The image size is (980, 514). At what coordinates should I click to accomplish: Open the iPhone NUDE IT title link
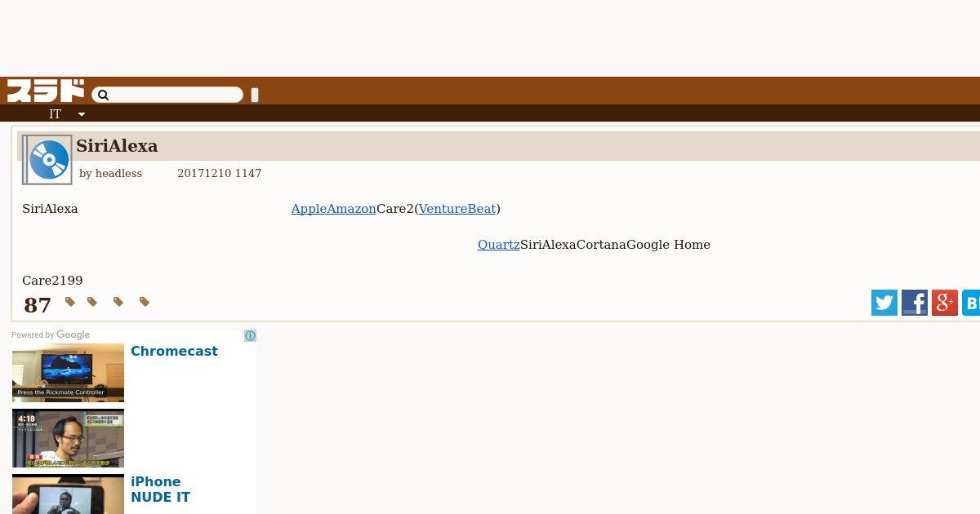click(x=160, y=490)
